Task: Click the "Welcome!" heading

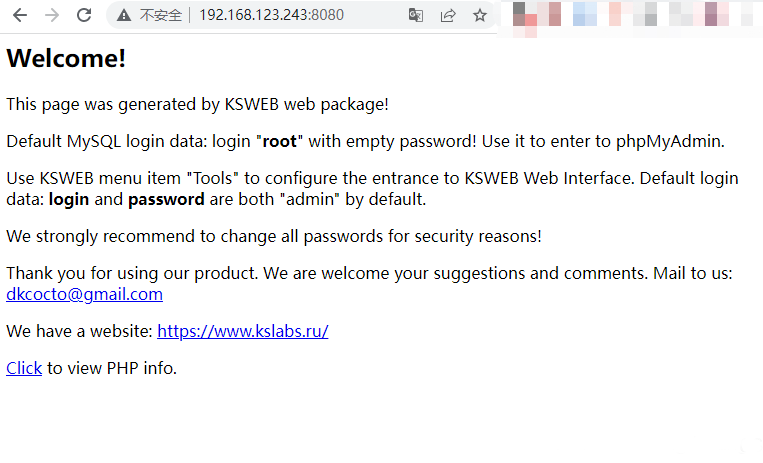Action: point(66,58)
